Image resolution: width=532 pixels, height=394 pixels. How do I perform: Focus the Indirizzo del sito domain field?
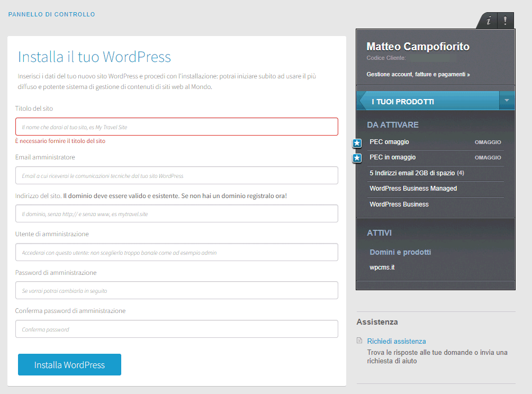click(x=176, y=213)
